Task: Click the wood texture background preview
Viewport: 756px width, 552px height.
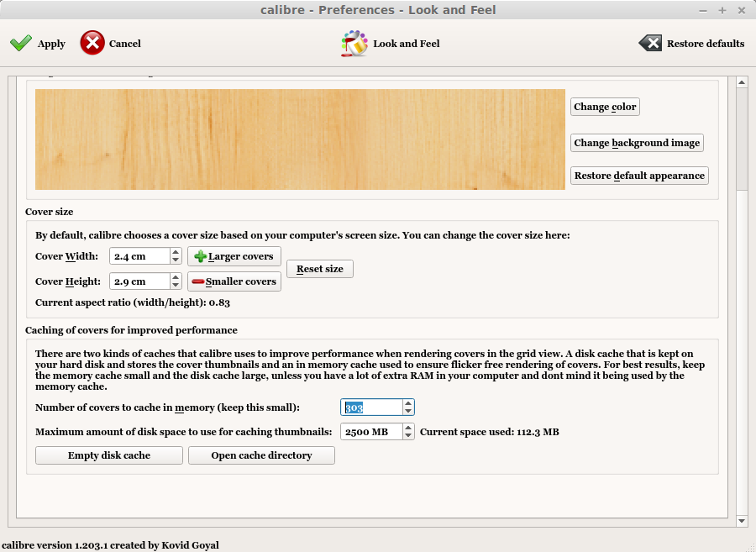Action: [x=300, y=139]
